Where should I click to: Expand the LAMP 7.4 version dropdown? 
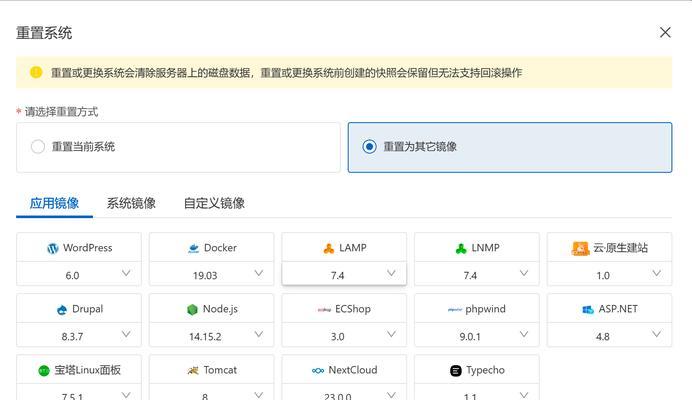coord(344,274)
